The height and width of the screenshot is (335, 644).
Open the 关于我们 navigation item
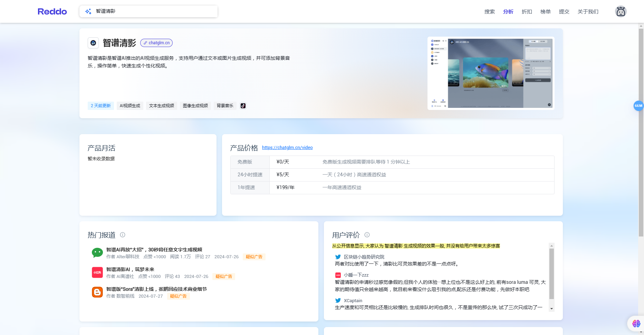[588, 12]
